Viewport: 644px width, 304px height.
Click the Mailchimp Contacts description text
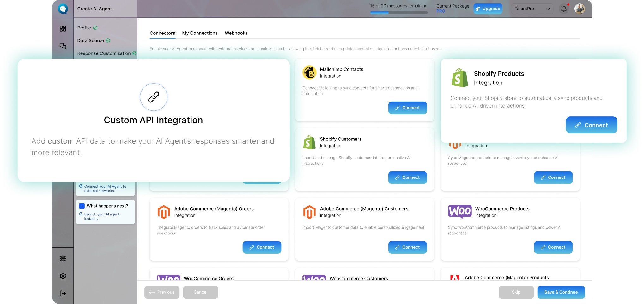360,91
